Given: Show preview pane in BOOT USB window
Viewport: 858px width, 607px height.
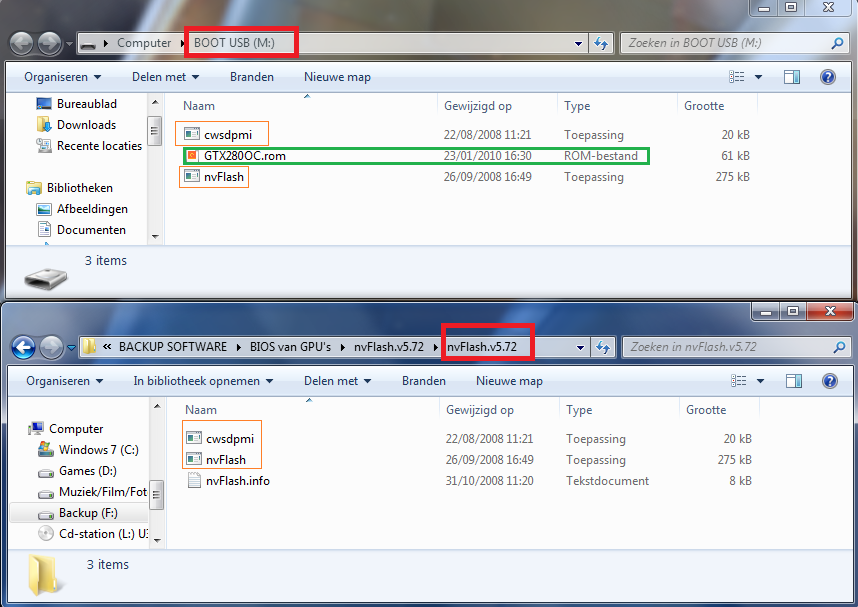Looking at the screenshot, I should click(792, 77).
